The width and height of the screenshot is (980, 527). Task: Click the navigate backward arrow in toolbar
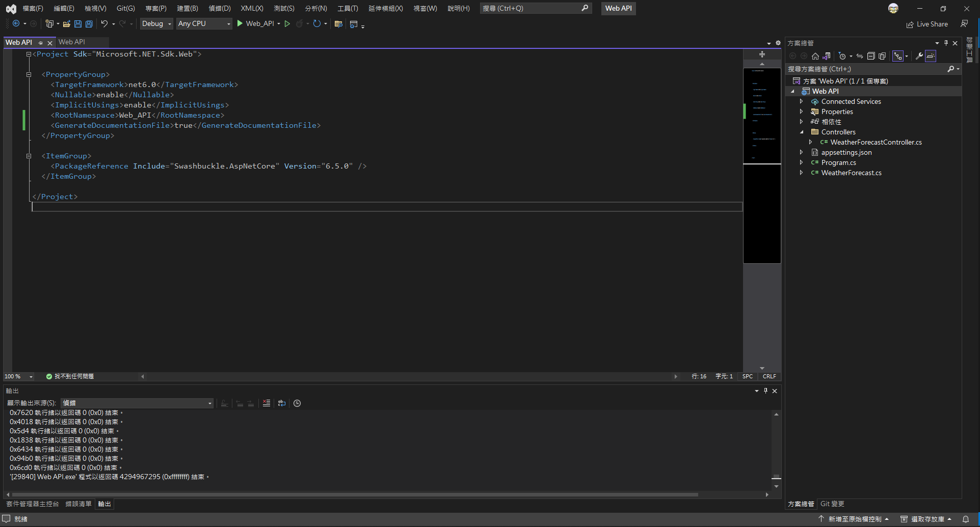pos(16,23)
